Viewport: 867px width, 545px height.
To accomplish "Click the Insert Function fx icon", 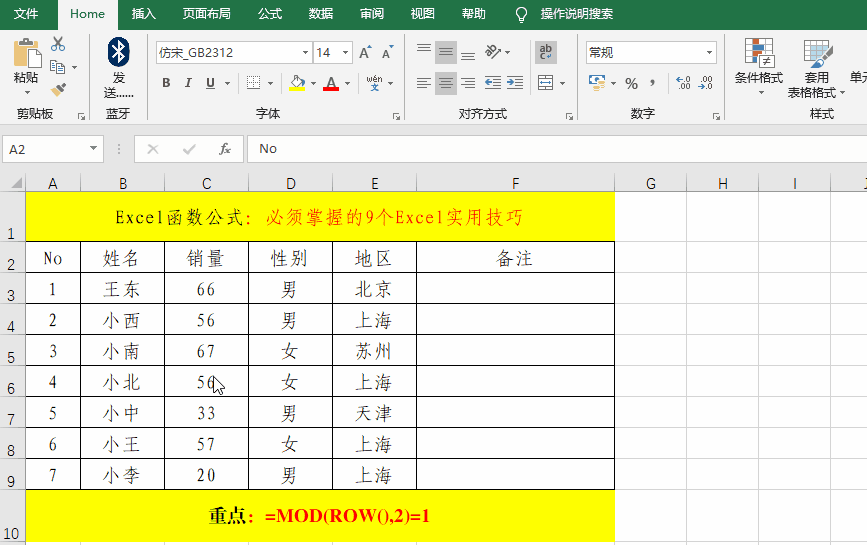I will tap(225, 149).
